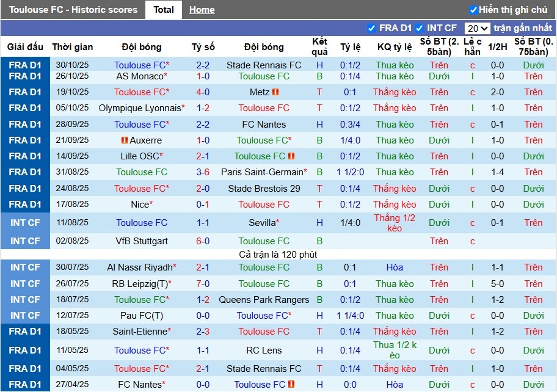Image resolution: width=557 pixels, height=392 pixels.
Task: Open the Paris Saint-Germain team link
Action: pos(263,172)
